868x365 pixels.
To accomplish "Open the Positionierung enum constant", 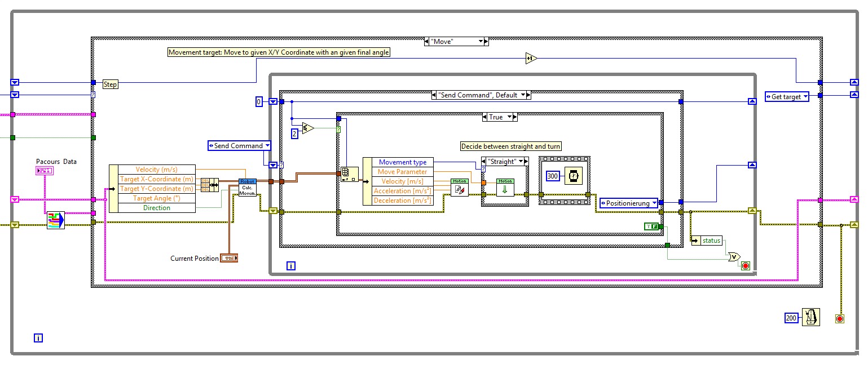I will (x=629, y=203).
